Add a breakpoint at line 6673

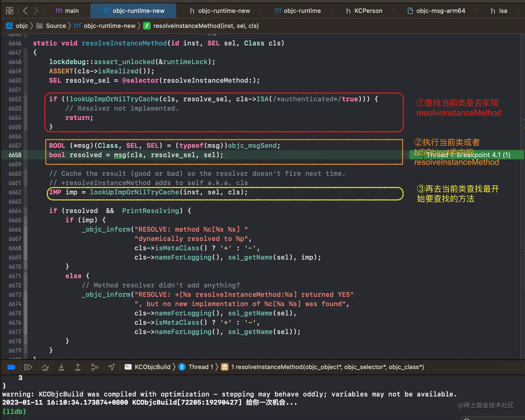(x=15, y=295)
